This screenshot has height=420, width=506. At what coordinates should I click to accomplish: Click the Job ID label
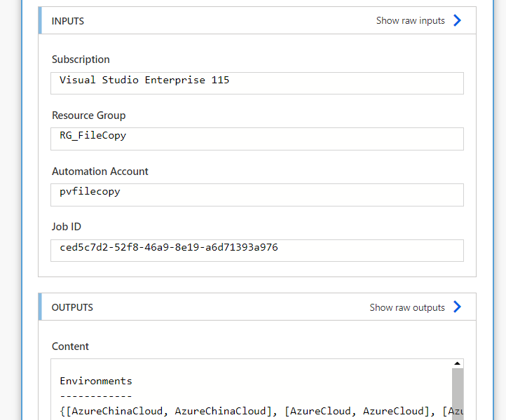click(x=67, y=227)
